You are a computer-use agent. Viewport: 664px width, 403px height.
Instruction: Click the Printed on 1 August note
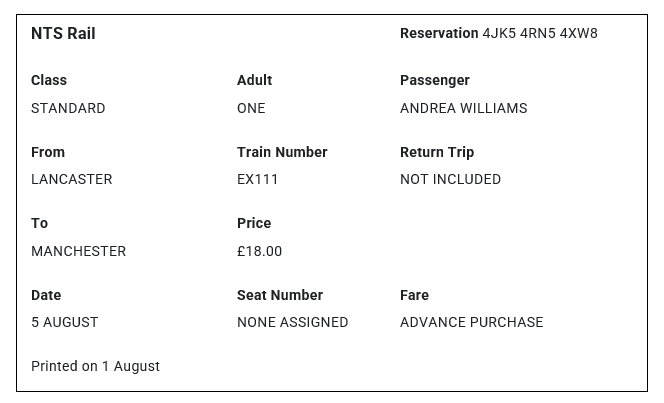point(96,366)
